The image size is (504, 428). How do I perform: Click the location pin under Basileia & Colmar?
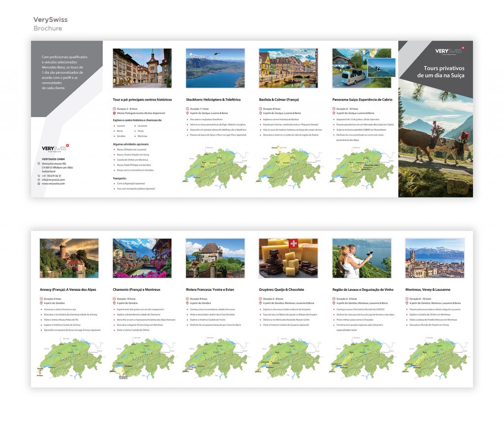click(x=260, y=113)
